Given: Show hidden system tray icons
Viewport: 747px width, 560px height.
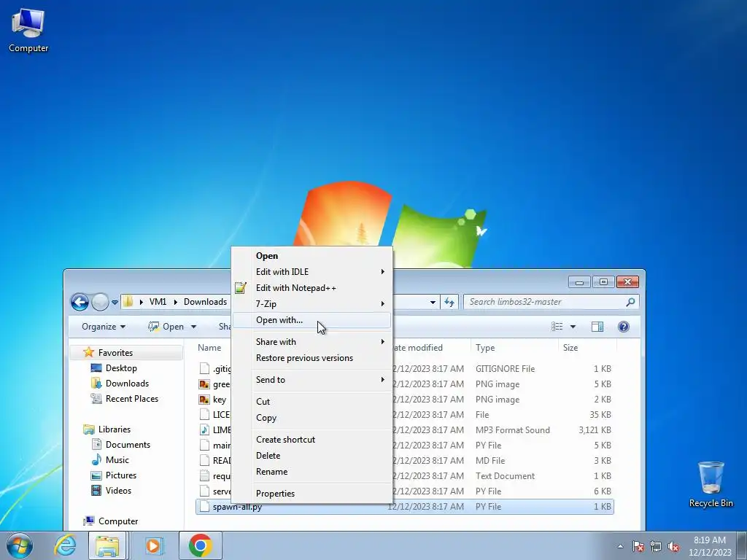Looking at the screenshot, I should [620, 546].
